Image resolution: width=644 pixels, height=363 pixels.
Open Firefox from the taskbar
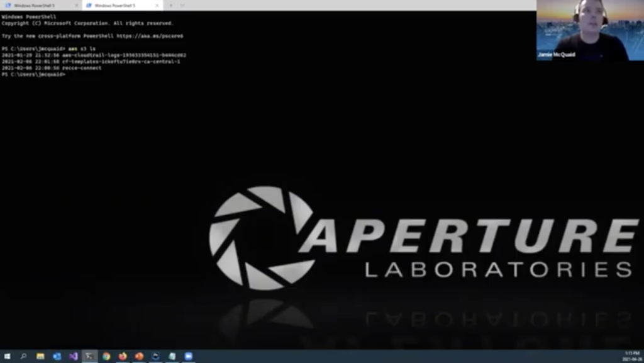[123, 356]
